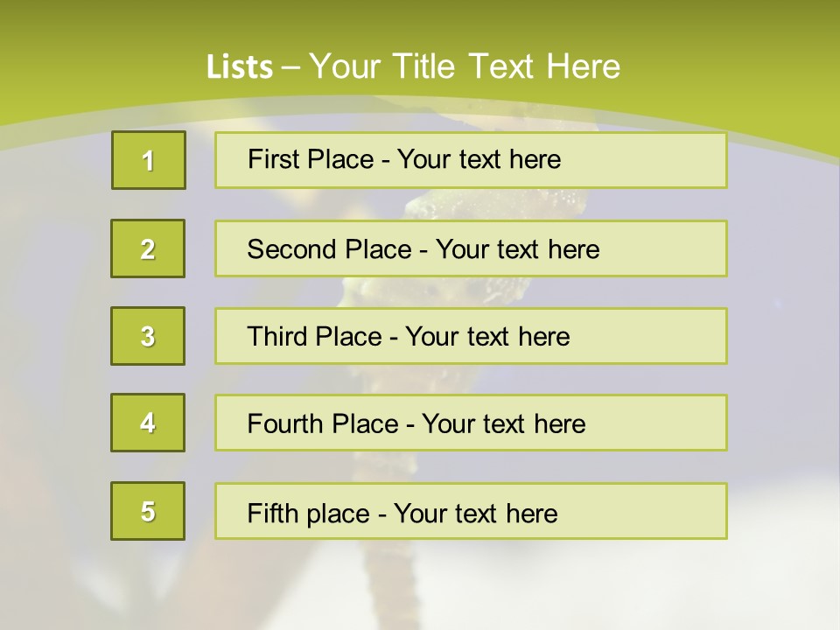Click the number 4 box
The image size is (840, 630).
pyautogui.click(x=148, y=423)
